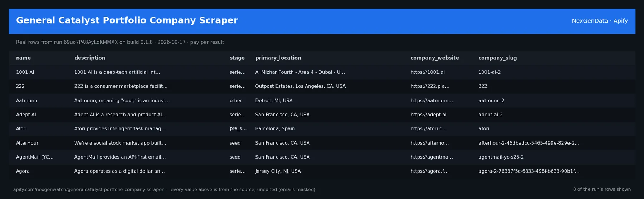Click AfterHour's 'San Francisco, CA, USA' location
Screen dimensions: 644x199
pos(283,143)
